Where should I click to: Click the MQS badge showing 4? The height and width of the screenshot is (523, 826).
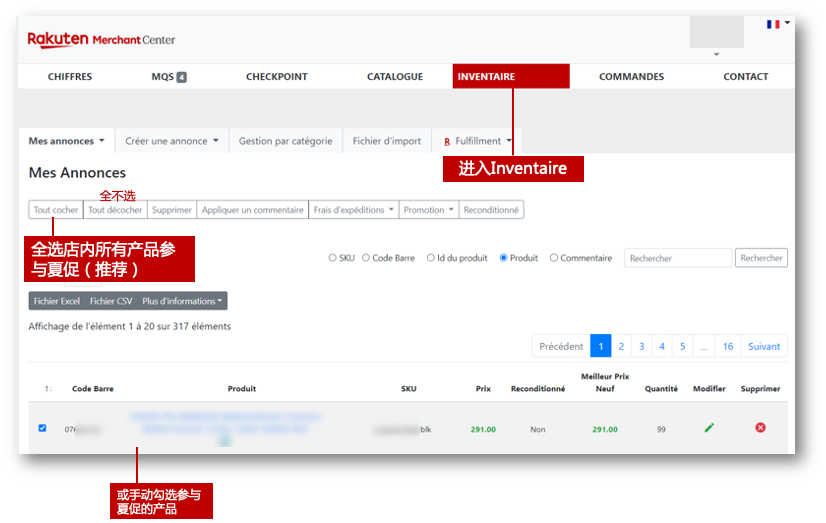point(181,77)
